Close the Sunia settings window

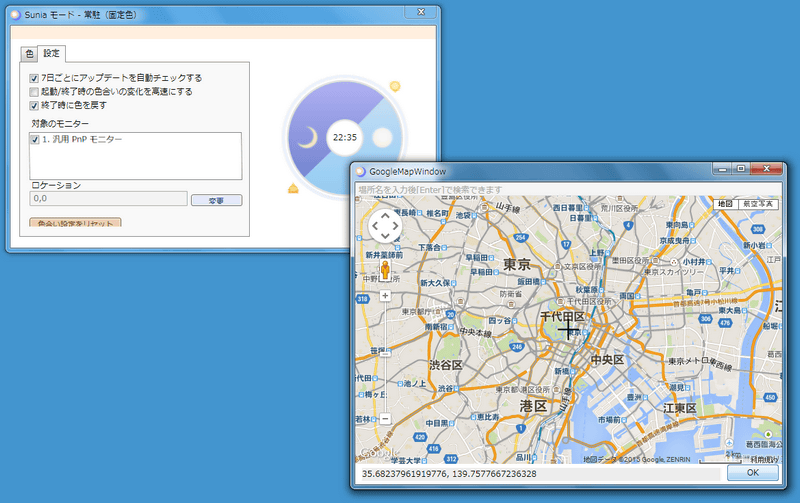[x=421, y=12]
